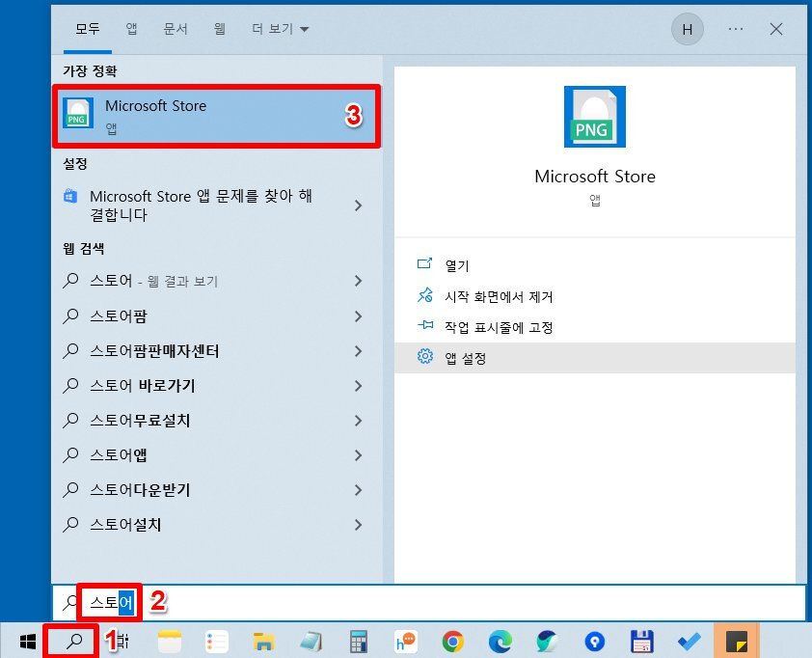Launch Microsoft Edge from taskbar
Viewport: 812px width, 658px height.
click(x=501, y=642)
